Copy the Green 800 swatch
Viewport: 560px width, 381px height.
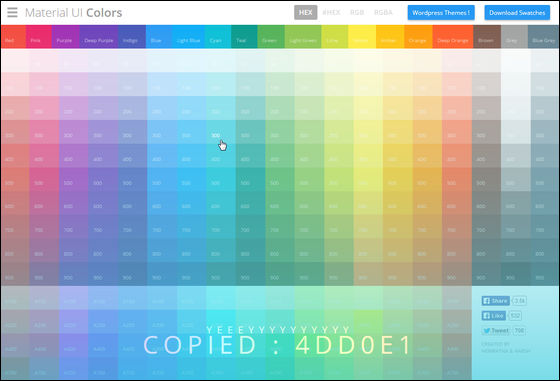(x=280, y=250)
